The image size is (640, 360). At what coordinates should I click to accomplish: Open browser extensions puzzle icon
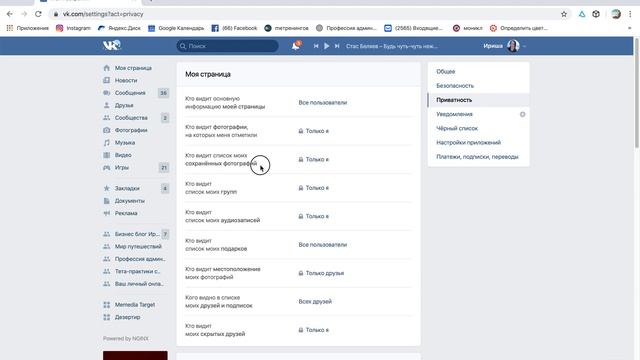(x=596, y=14)
